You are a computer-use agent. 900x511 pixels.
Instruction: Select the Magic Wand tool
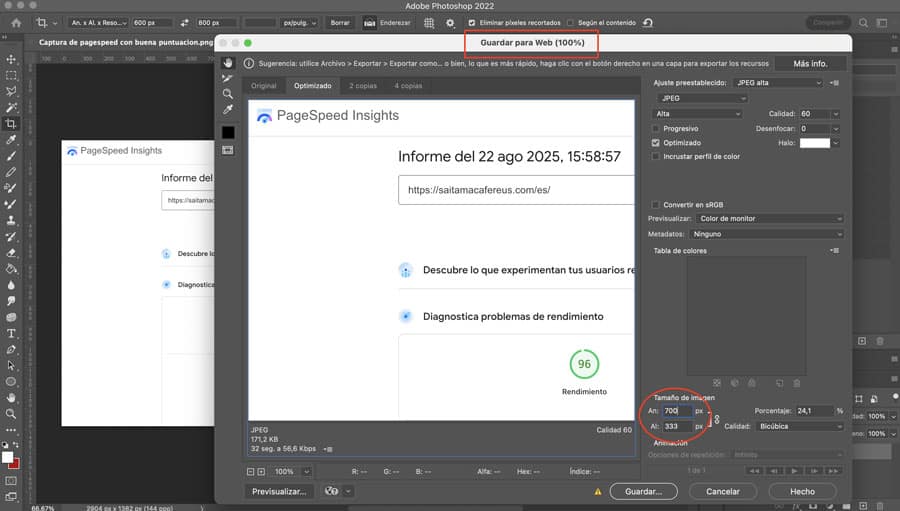coord(11,107)
